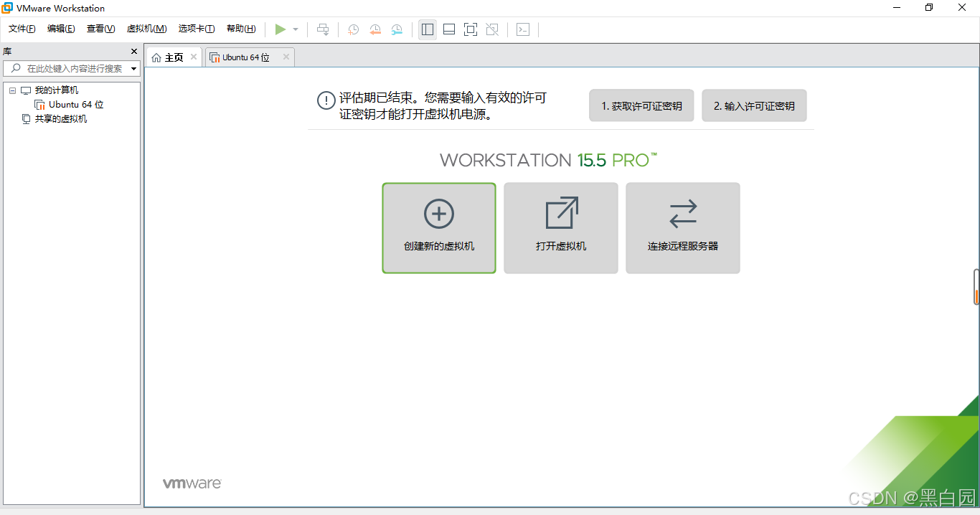The width and height of the screenshot is (980, 515).
Task: Click the WORKSTATION 15.5 PRO heading text
Action: [549, 160]
